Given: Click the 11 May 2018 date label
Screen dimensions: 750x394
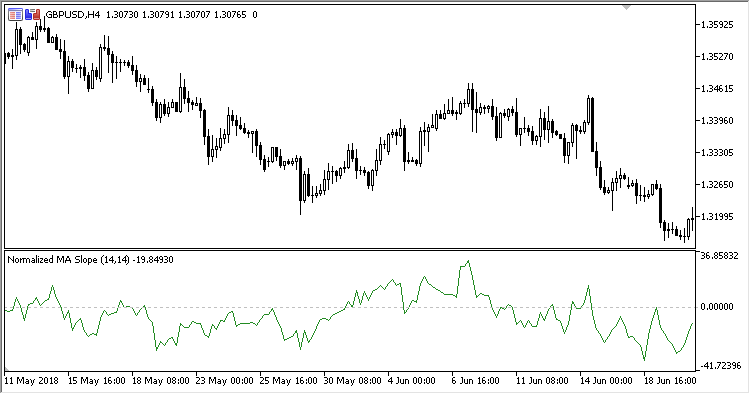Looking at the screenshot, I should tap(32, 381).
